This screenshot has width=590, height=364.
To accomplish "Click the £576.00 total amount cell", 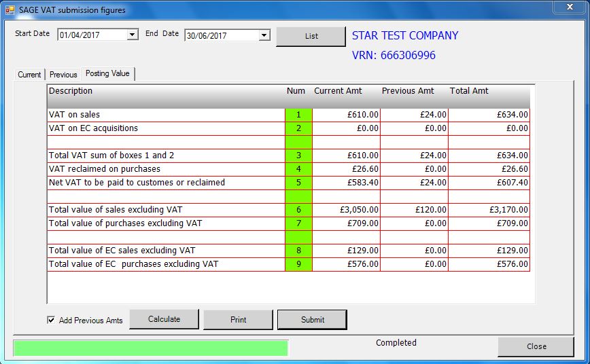I will click(x=489, y=264).
